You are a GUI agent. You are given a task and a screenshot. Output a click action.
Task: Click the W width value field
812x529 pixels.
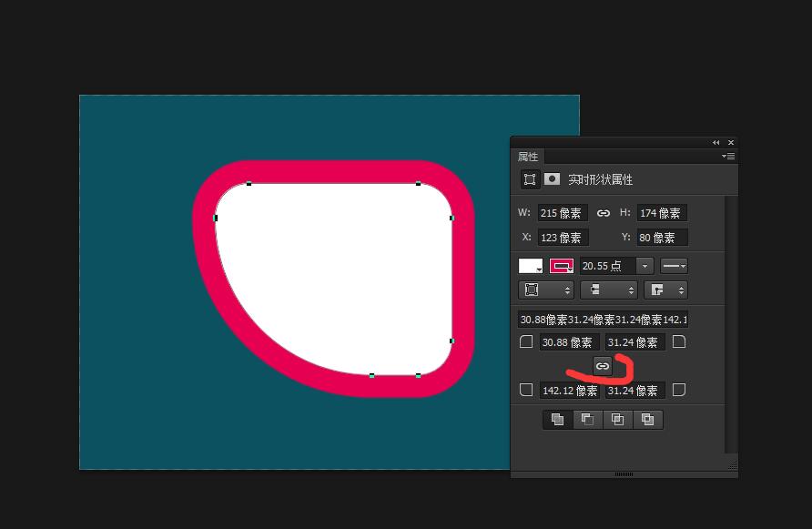(562, 212)
